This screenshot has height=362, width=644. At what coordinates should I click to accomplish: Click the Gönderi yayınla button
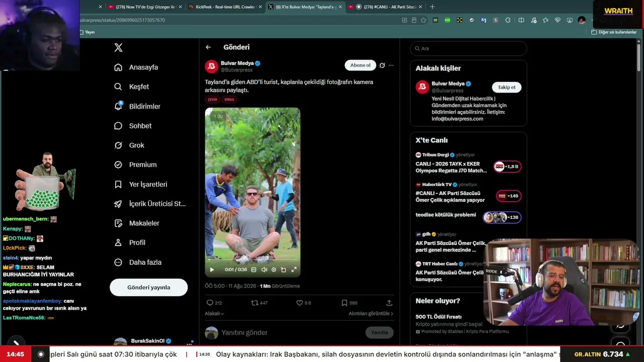[148, 287]
